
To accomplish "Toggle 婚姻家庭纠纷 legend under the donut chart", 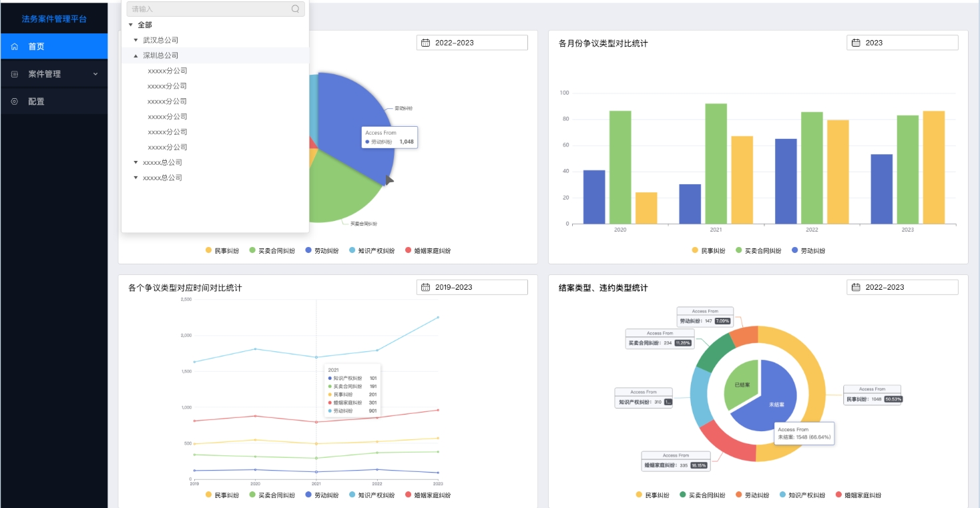I will click(858, 495).
